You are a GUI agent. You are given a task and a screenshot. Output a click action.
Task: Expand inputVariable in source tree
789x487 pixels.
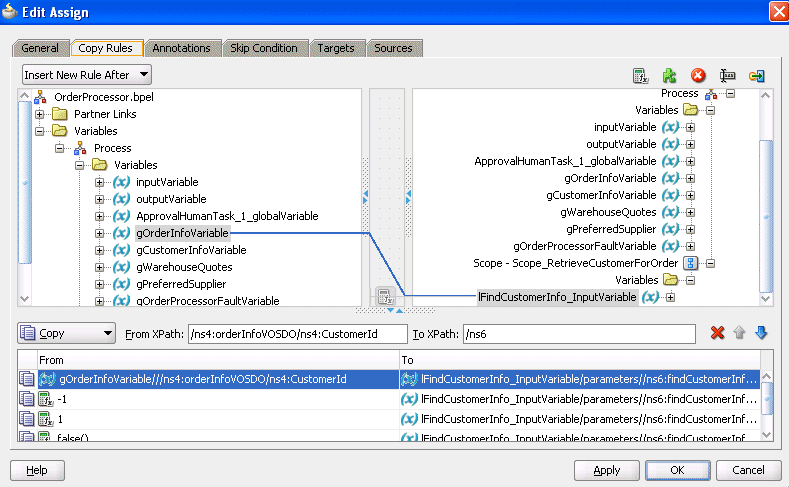tap(100, 182)
